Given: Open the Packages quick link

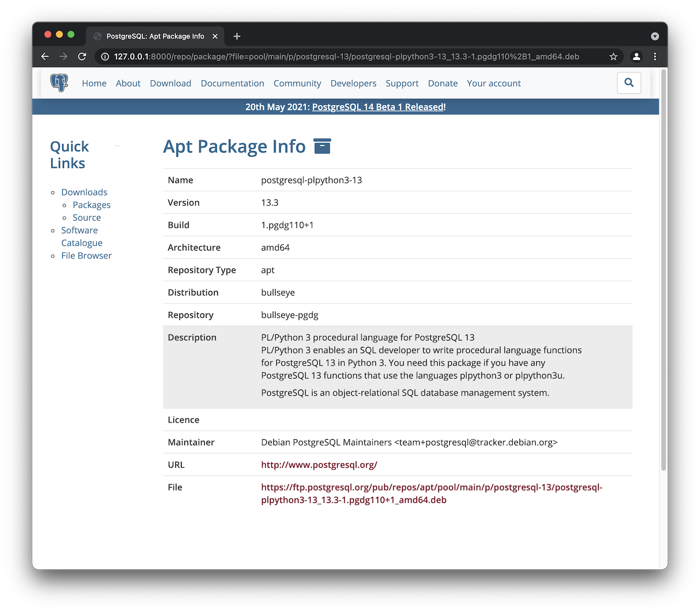Looking at the screenshot, I should (x=92, y=205).
